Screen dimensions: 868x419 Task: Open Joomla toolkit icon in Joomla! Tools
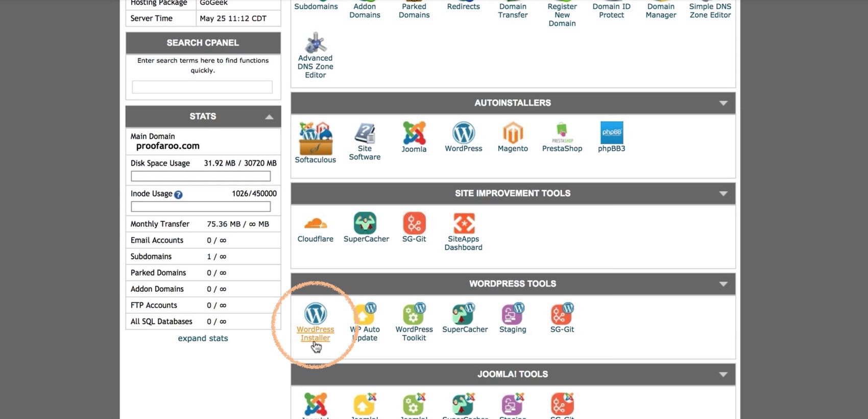(x=414, y=404)
